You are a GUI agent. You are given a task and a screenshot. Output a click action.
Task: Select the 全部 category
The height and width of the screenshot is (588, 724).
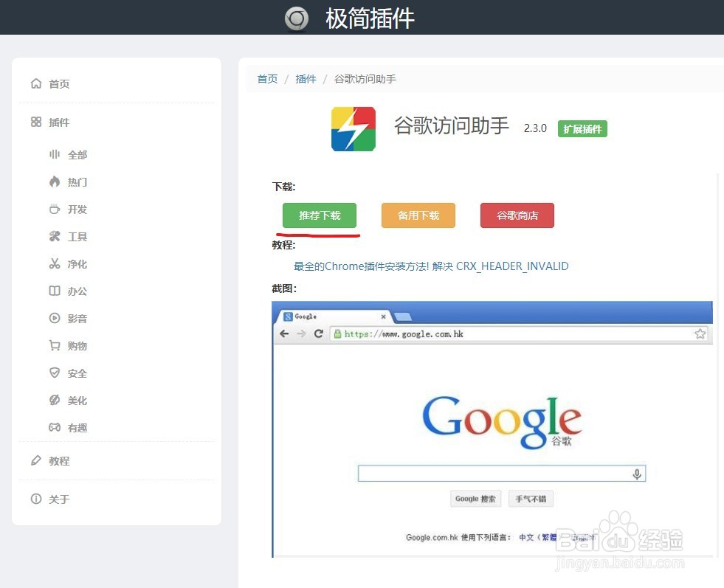pos(77,155)
